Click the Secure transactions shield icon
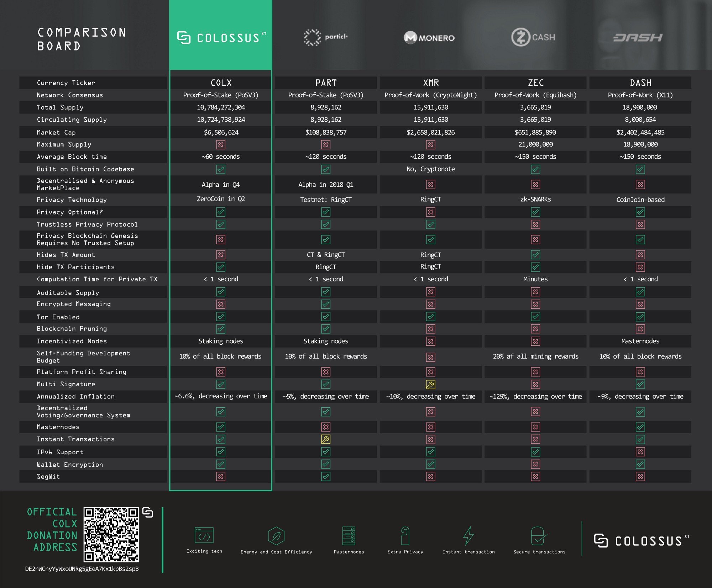 [539, 536]
